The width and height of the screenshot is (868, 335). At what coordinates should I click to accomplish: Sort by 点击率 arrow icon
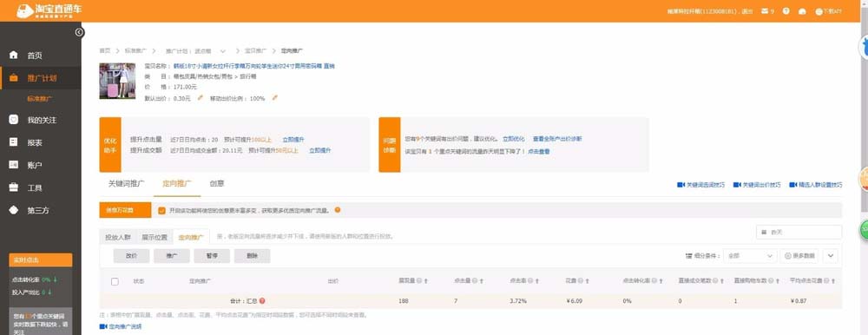click(x=537, y=281)
